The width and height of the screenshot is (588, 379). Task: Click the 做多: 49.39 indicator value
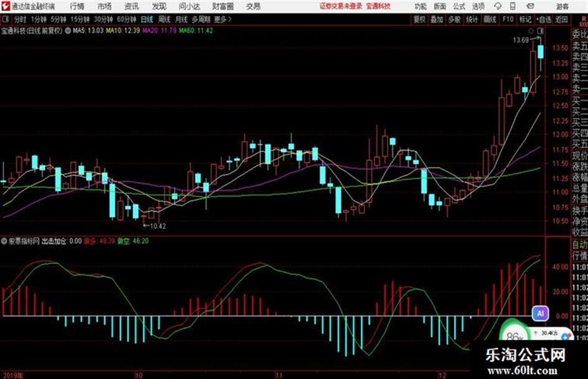click(99, 241)
